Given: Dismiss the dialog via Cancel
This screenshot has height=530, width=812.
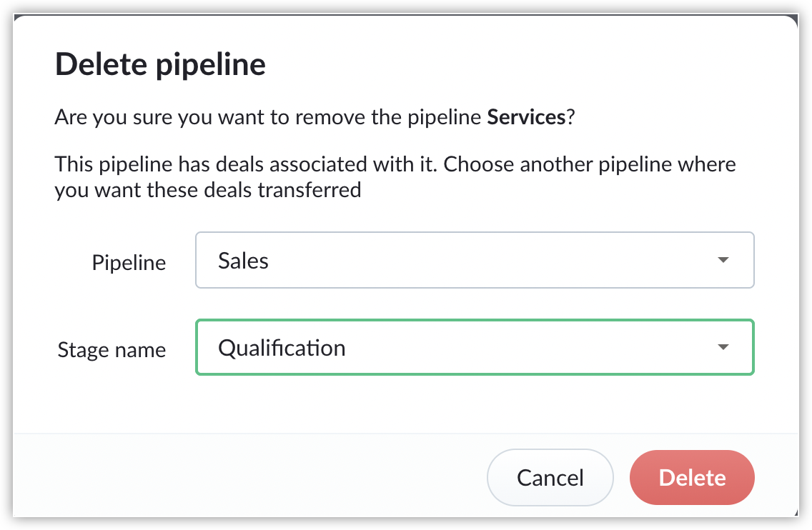Looking at the screenshot, I should point(550,477).
